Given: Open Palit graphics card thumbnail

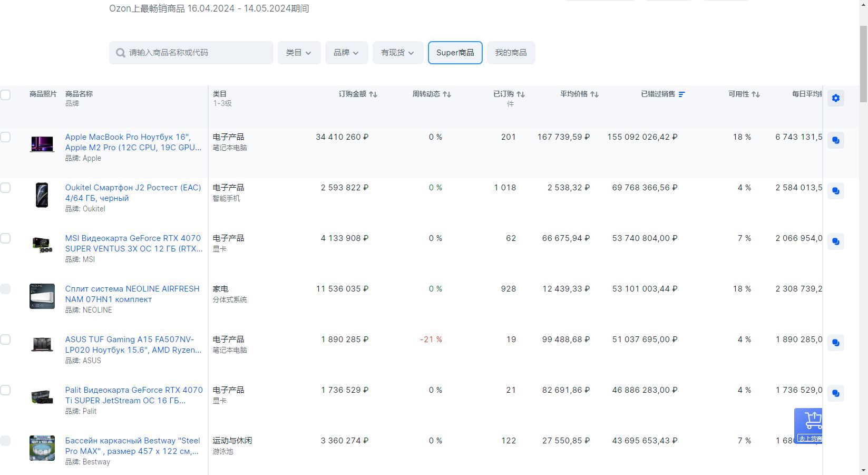Looking at the screenshot, I should [42, 396].
